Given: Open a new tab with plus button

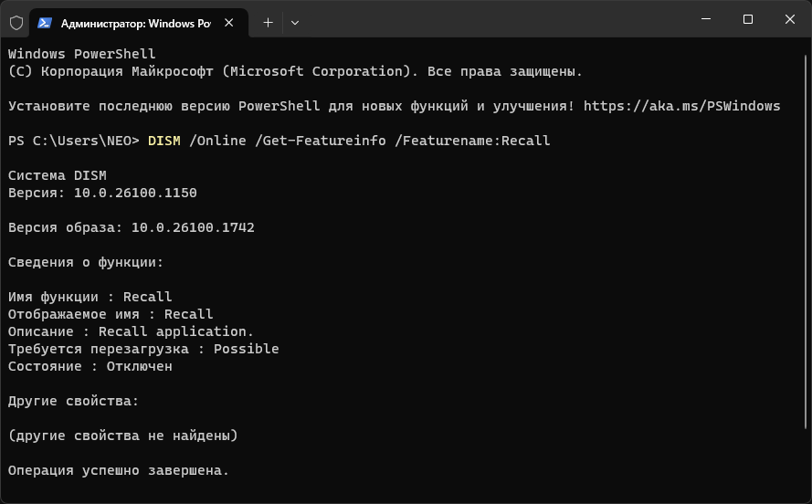Looking at the screenshot, I should (x=268, y=22).
